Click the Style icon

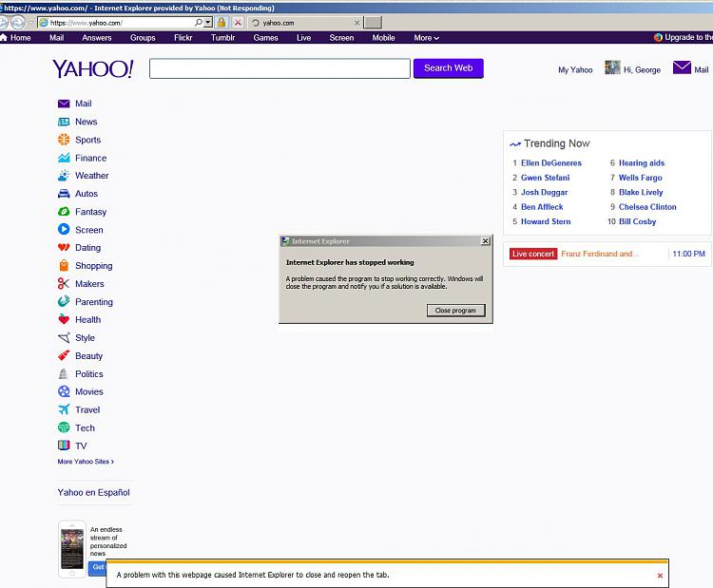64,337
